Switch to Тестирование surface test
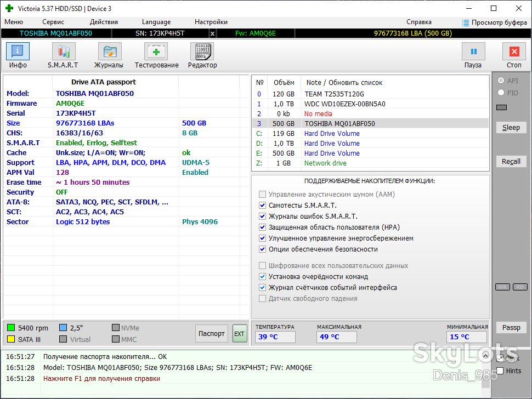Viewport: 532px width, 399px height. 156,52
